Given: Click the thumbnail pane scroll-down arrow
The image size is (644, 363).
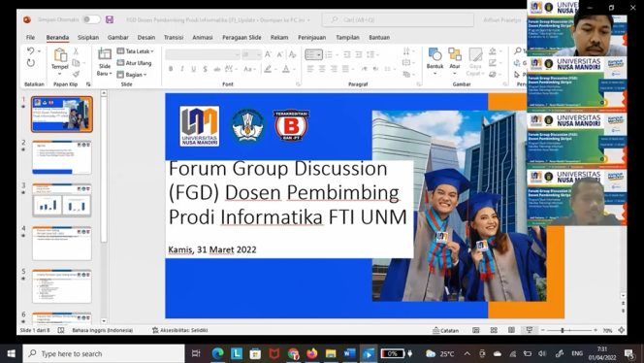Looking at the screenshot, I should [x=104, y=321].
